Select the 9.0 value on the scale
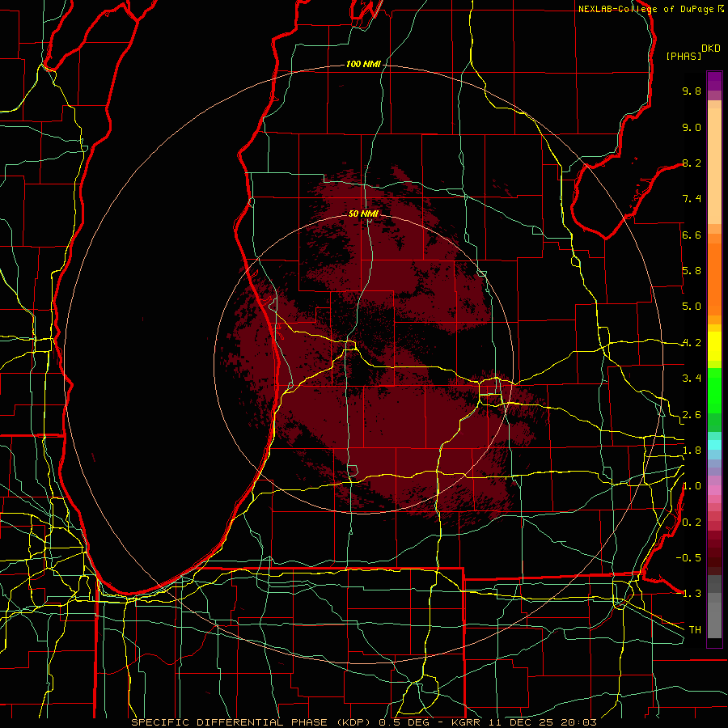This screenshot has width=728, height=728. 692,127
